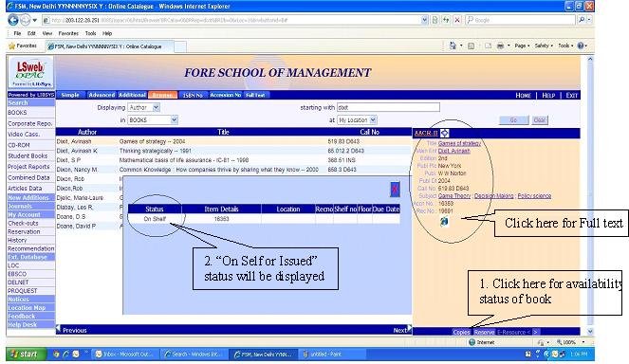Click the red close icon on status popup
This screenshot has height=364, width=629.
tap(395, 190)
